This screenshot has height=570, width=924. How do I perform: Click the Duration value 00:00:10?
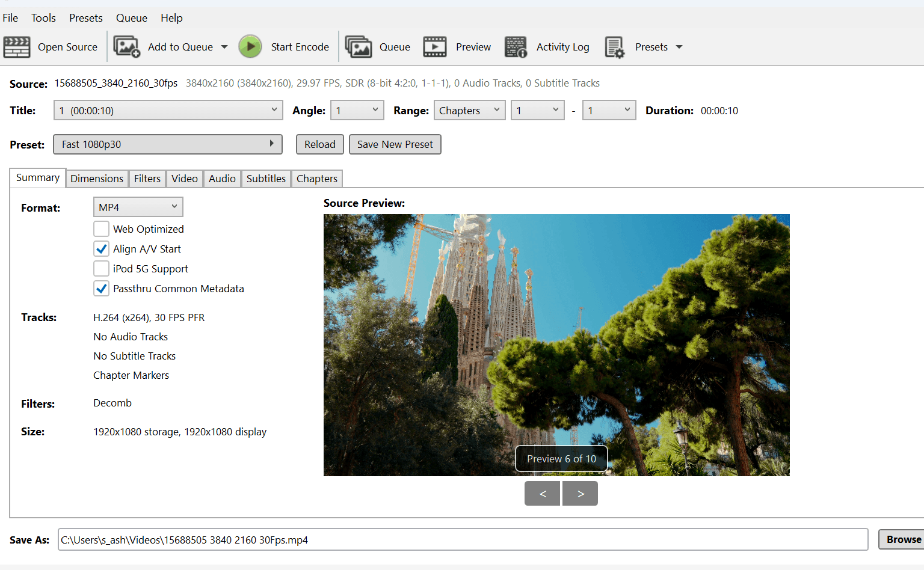pos(719,111)
